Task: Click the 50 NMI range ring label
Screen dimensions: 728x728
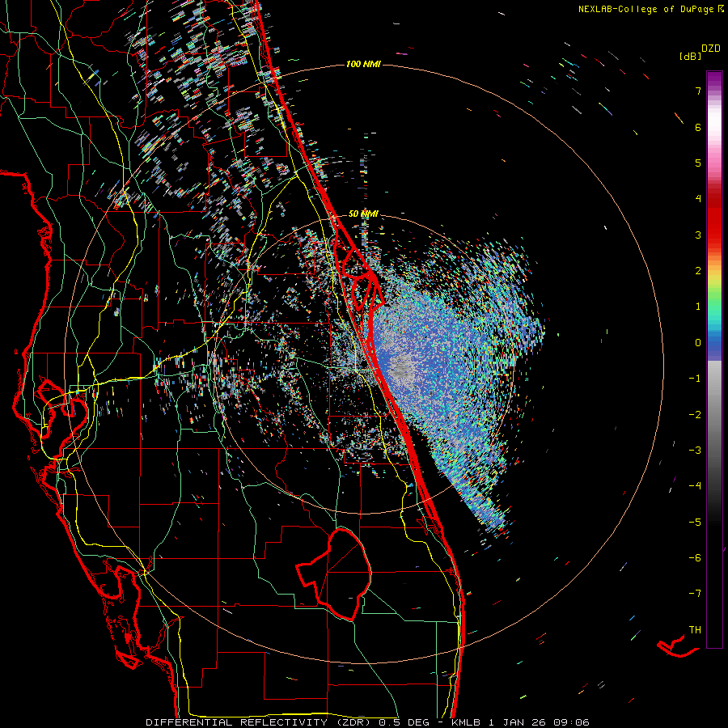Action: coord(363,214)
